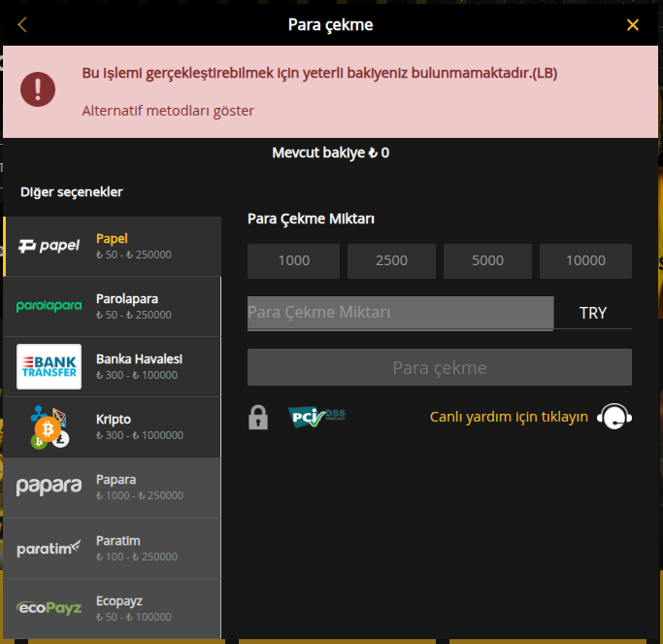Open Canlı yardım için tıklayın link

pyautogui.click(x=509, y=417)
